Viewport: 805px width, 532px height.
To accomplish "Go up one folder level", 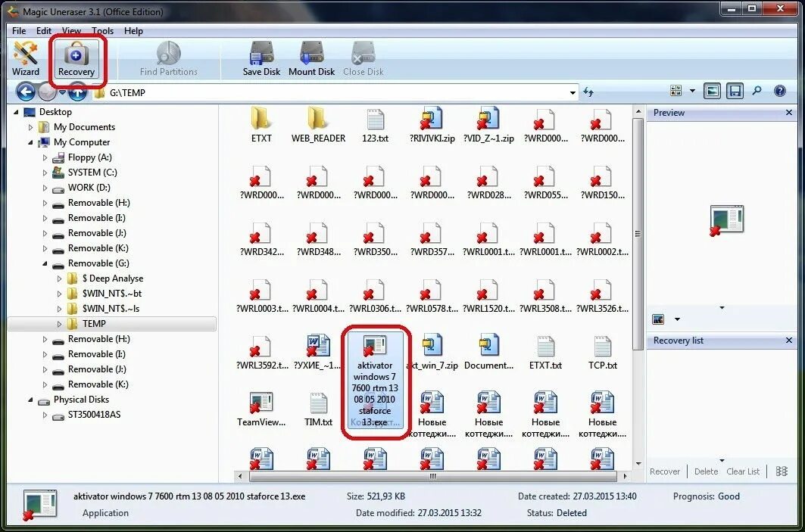I will click(x=77, y=92).
